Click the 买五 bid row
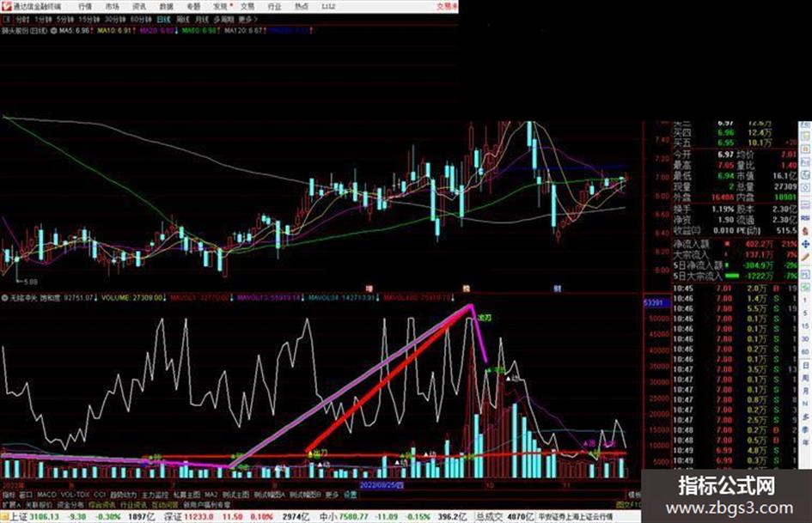Viewport: 812px width, 523px height. pos(735,143)
